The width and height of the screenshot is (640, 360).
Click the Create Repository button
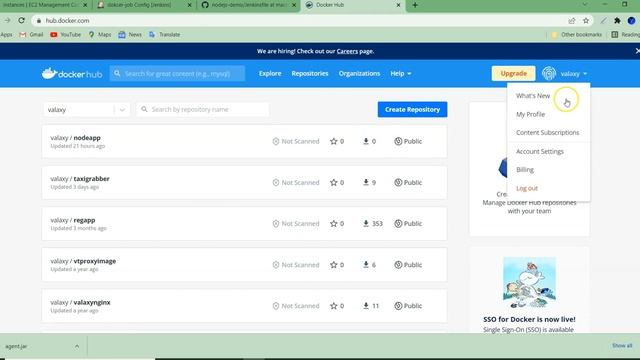[x=412, y=109]
